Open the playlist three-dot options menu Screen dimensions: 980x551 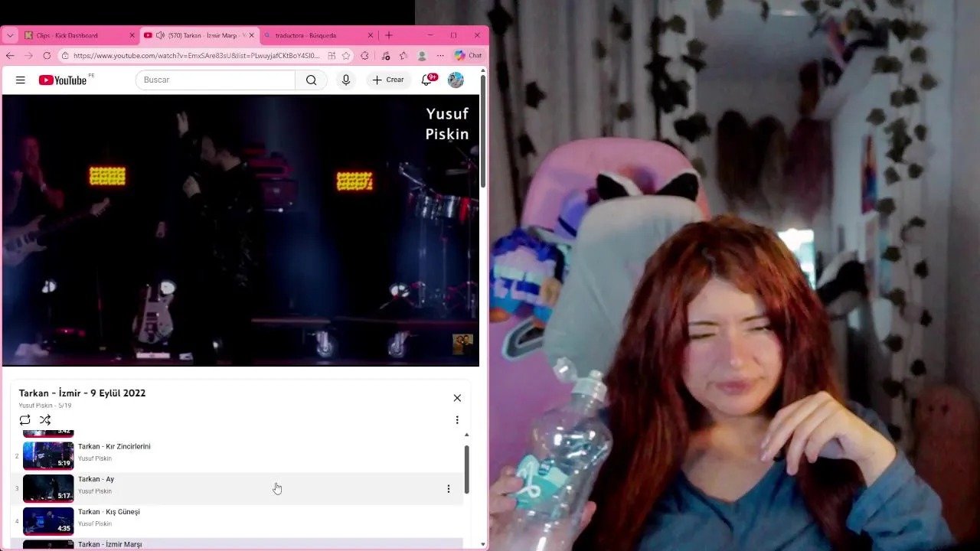(x=457, y=420)
